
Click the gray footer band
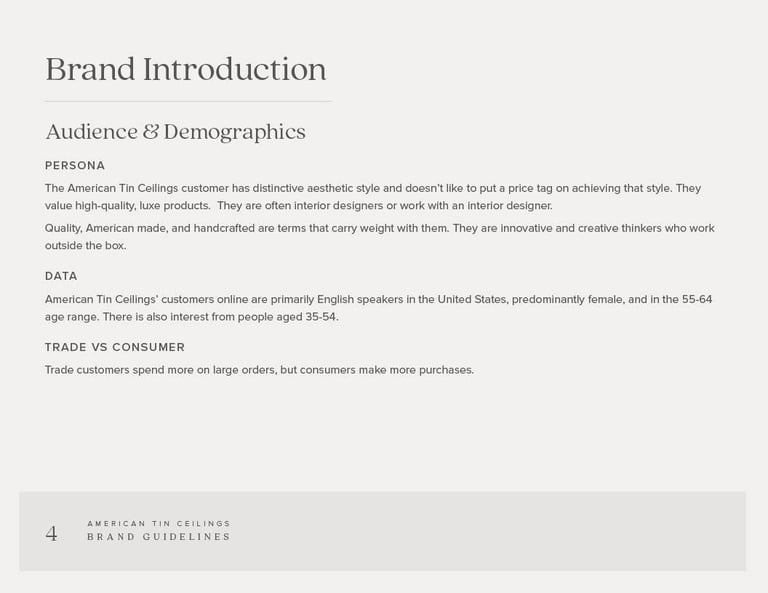[x=383, y=531]
